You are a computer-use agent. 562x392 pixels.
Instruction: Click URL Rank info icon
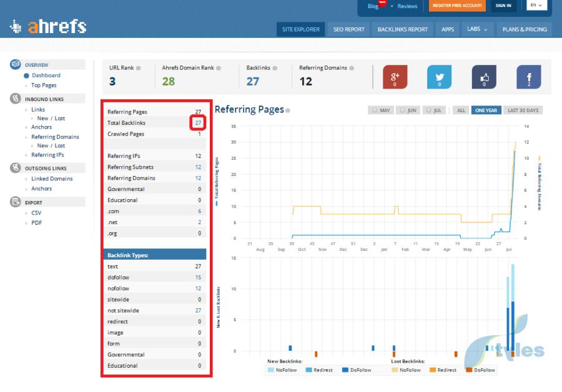click(139, 68)
